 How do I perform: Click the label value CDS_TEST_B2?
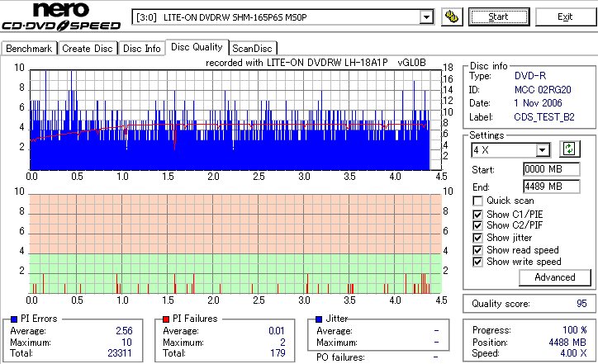tap(544, 117)
